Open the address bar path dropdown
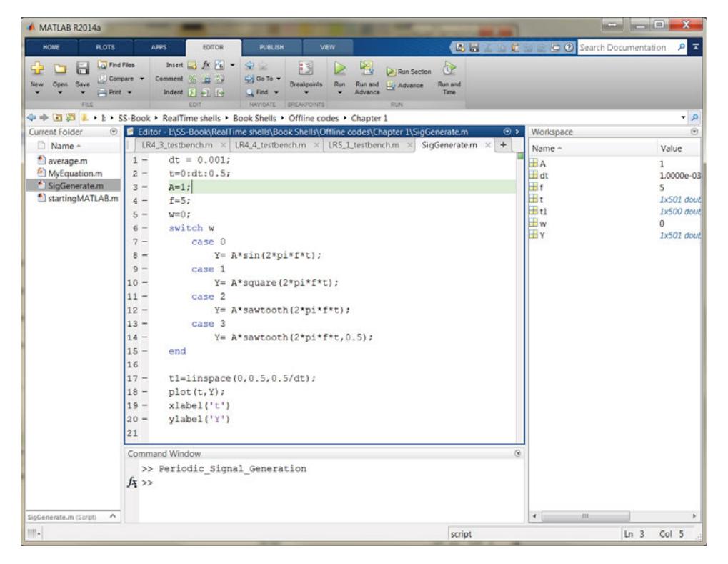The image size is (728, 564). (683, 117)
